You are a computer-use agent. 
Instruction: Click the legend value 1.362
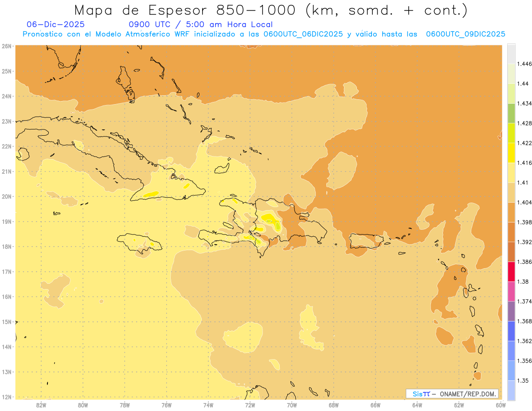(x=524, y=341)
